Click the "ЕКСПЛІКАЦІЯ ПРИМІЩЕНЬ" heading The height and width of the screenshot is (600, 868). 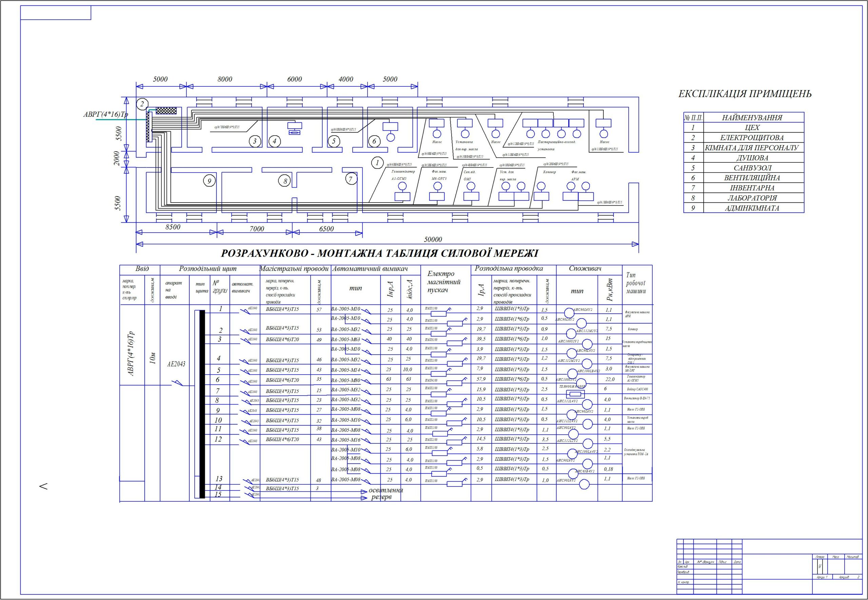(745, 94)
